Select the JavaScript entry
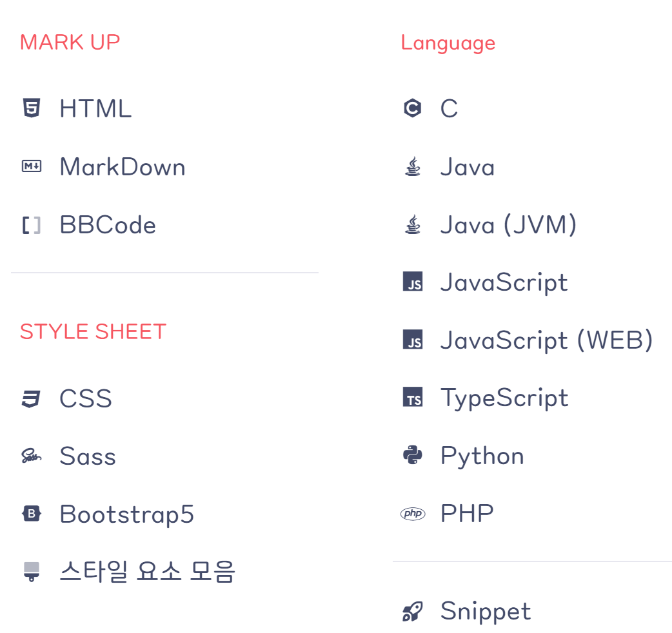Viewport: 672px width, 633px height. click(x=504, y=283)
